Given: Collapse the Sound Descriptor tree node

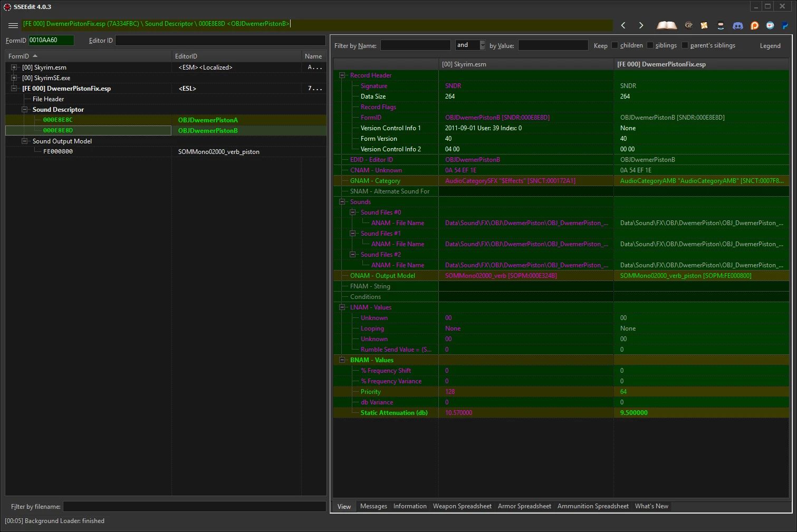Looking at the screenshot, I should [24, 109].
